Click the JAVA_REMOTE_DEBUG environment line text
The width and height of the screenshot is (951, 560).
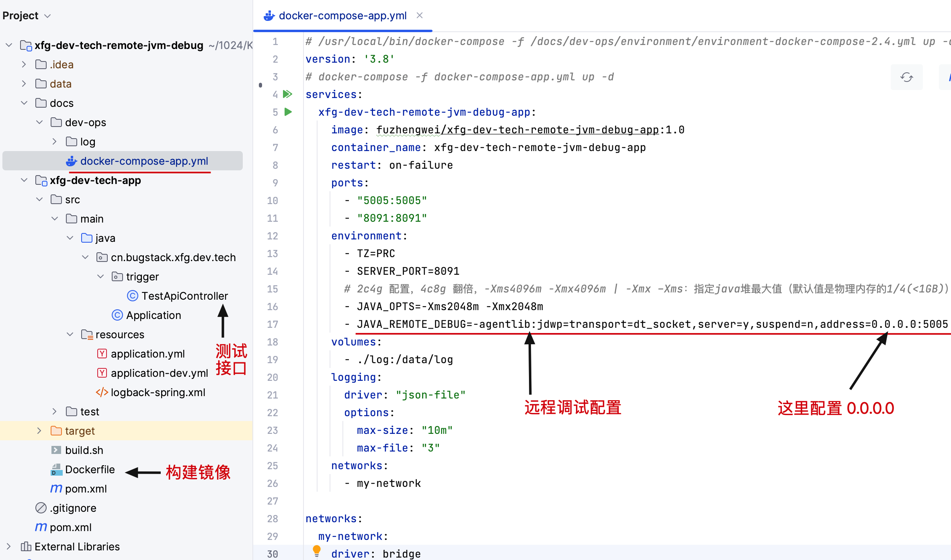tap(652, 324)
